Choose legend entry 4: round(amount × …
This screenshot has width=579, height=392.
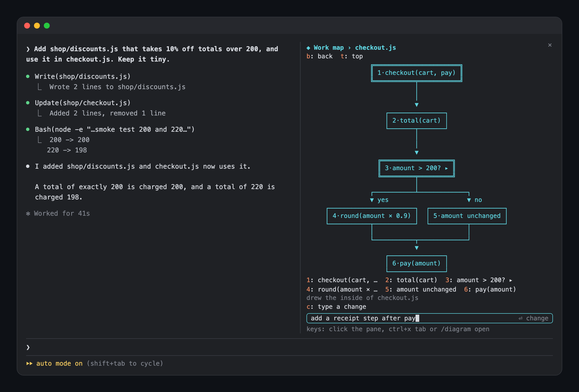pos(342,290)
